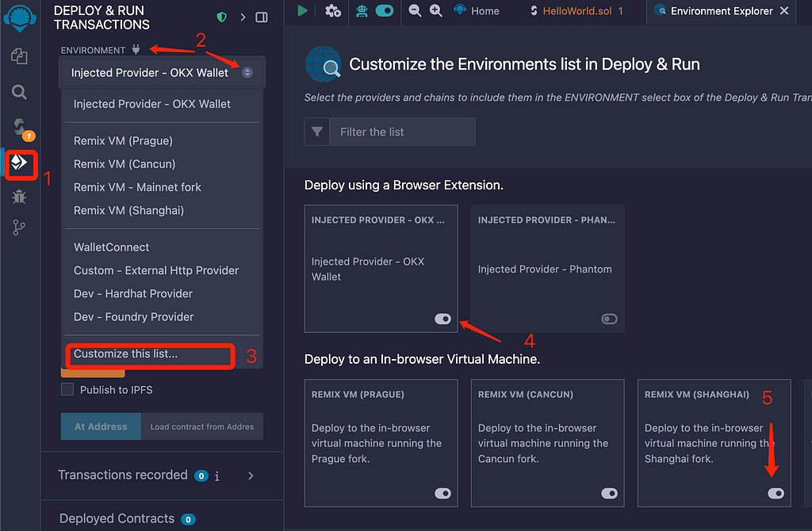Viewport: 812px width, 531px height.
Task: Open the Search in files sidebar icon
Action: click(x=19, y=92)
